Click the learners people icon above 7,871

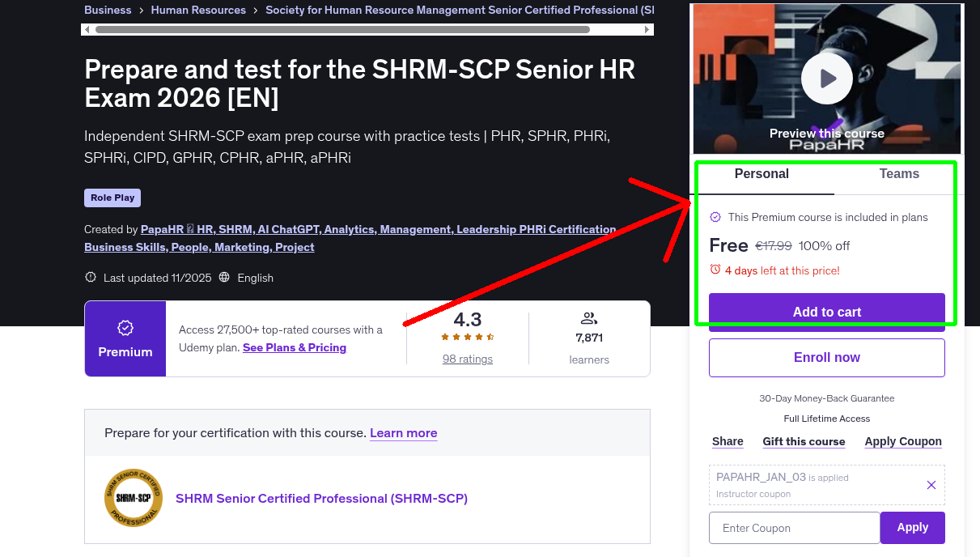coord(589,317)
